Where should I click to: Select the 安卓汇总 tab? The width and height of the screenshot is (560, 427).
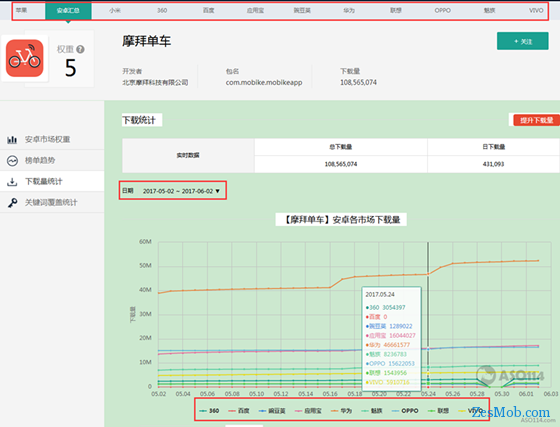(x=68, y=11)
